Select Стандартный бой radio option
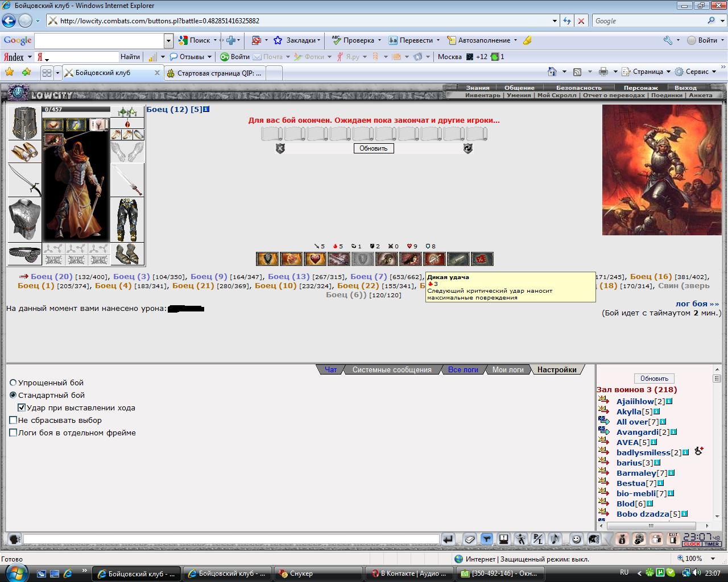The height and width of the screenshot is (582, 728). pyautogui.click(x=13, y=396)
